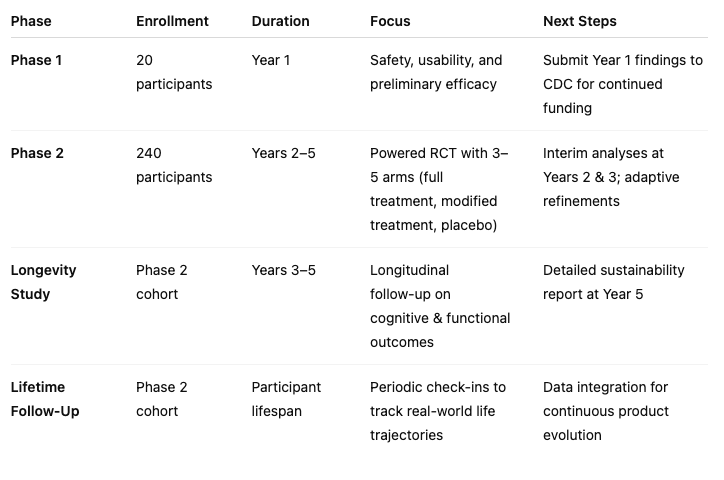Screen dimensions: 724x480
Task: Select the Year 1 duration cell
Action: click(271, 60)
